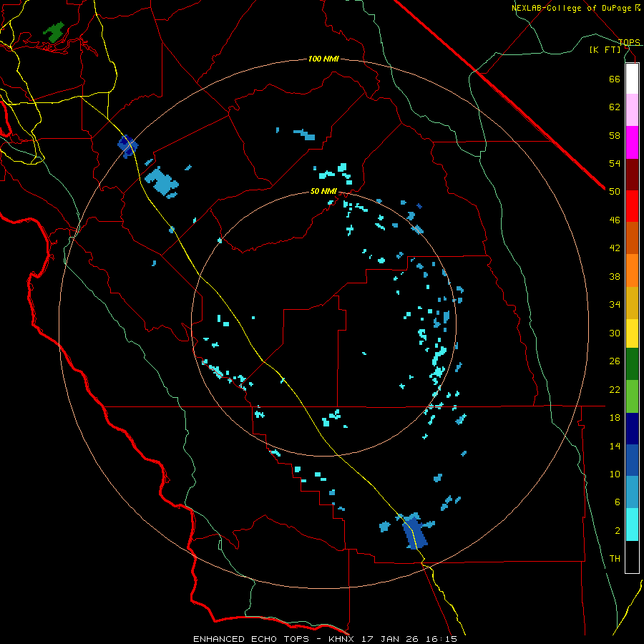The height and width of the screenshot is (644, 644).
Task: Select the maroon legend color block
Action: [632, 174]
